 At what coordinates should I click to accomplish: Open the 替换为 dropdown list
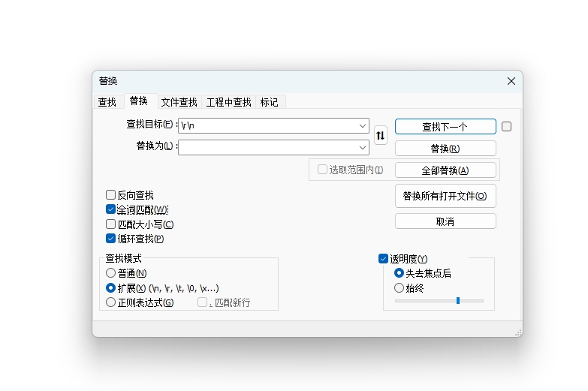point(363,147)
